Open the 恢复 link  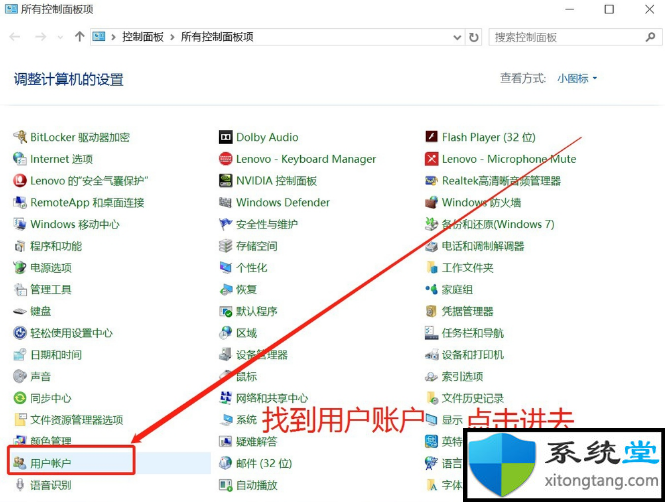[246, 289]
